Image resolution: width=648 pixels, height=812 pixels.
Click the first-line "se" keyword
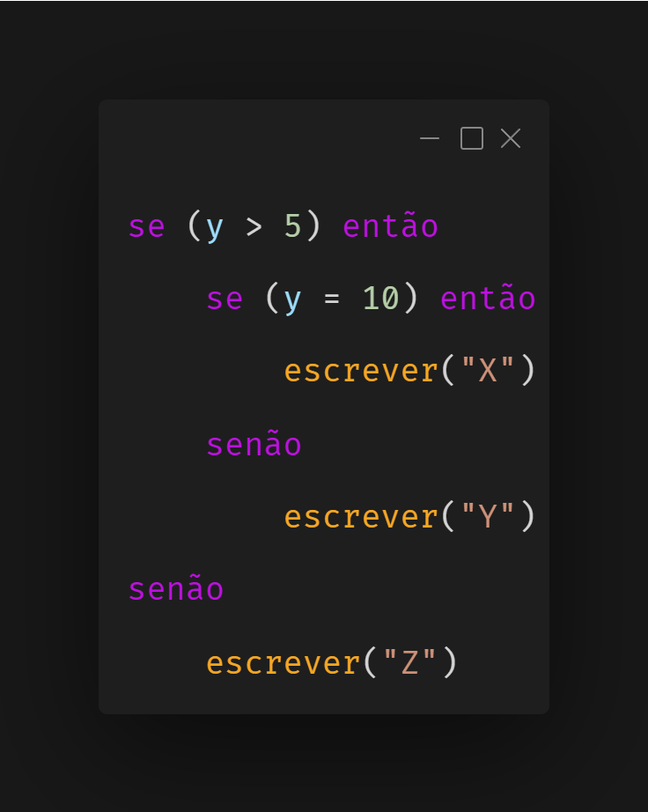coord(147,227)
